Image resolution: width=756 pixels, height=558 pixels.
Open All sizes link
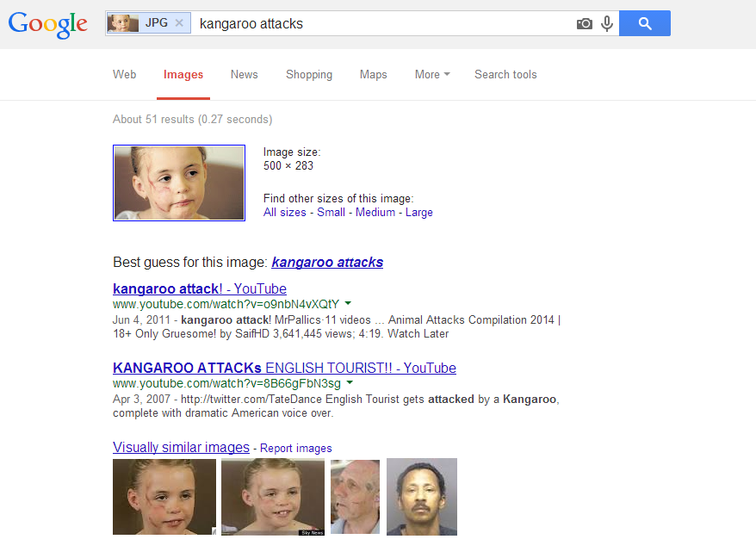coord(284,212)
